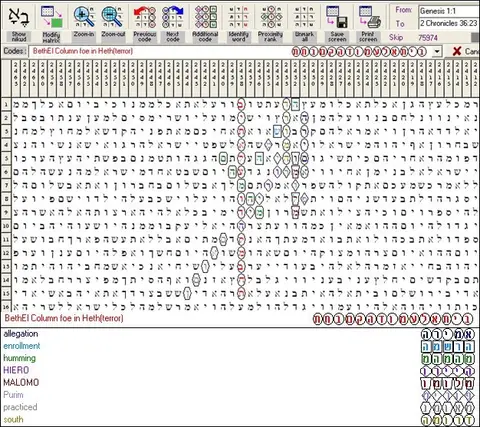
Task: Click the Print screen label button
Action: point(368,37)
